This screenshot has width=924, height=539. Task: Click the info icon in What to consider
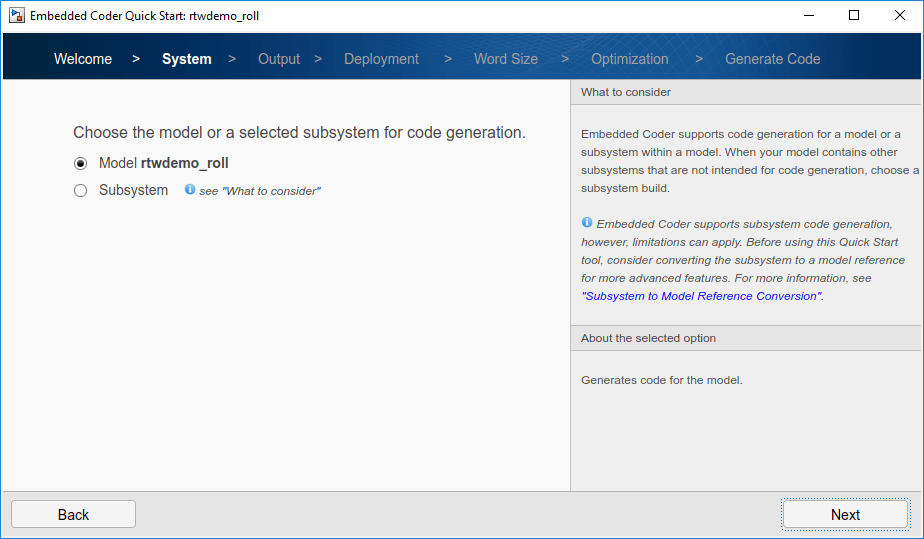[587, 222]
